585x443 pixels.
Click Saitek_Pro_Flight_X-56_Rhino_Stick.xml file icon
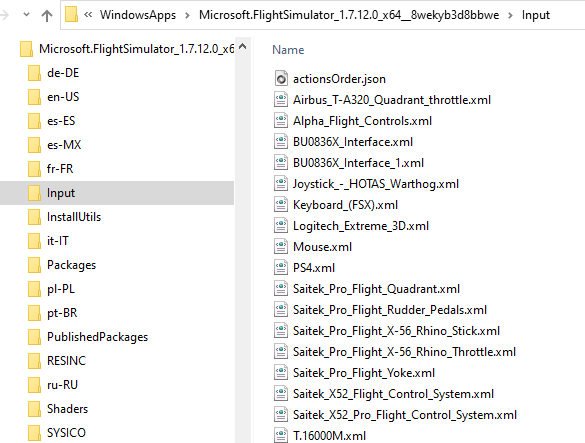coord(281,331)
